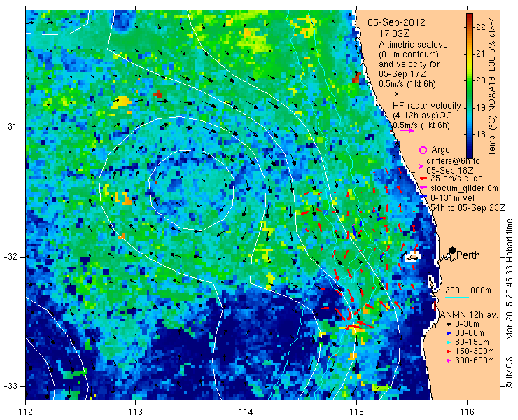Viewport: 518px width, 420px height.
Task: Click the longitude axis label 115
Action: (x=356, y=412)
